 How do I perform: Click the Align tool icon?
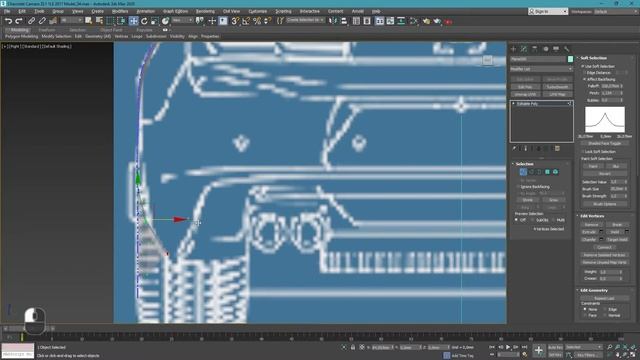click(344, 21)
